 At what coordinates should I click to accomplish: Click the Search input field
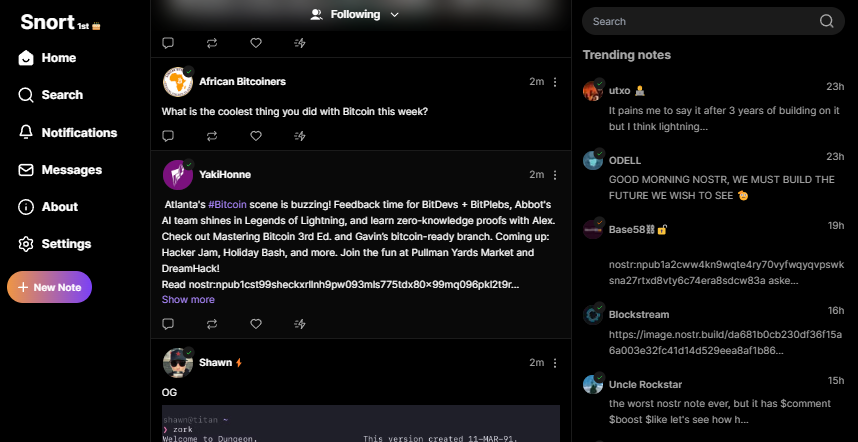[700, 21]
